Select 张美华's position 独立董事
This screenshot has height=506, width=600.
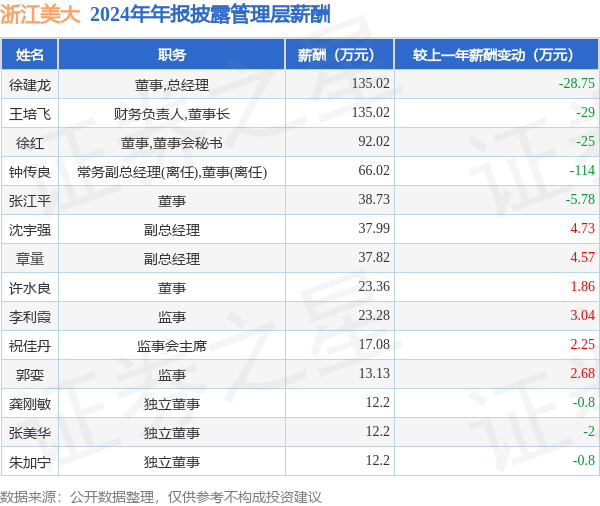coord(172,433)
